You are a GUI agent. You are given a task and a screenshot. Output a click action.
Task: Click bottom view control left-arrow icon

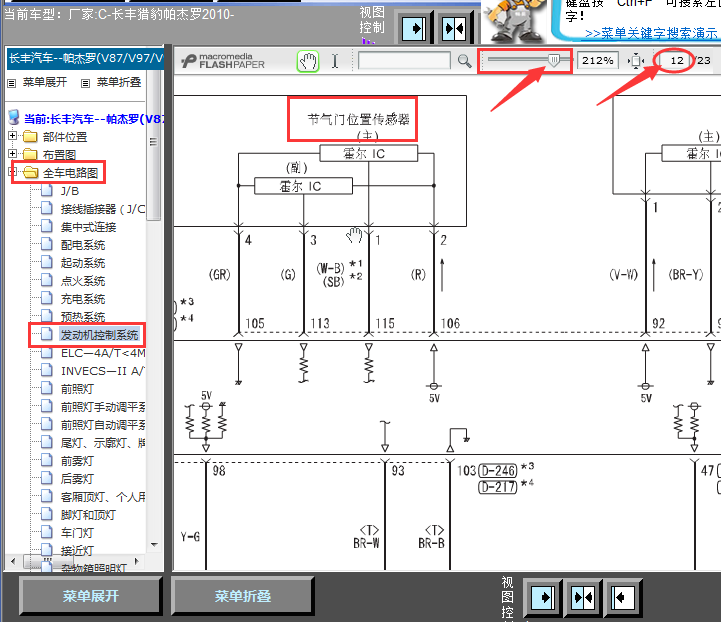pos(622,598)
